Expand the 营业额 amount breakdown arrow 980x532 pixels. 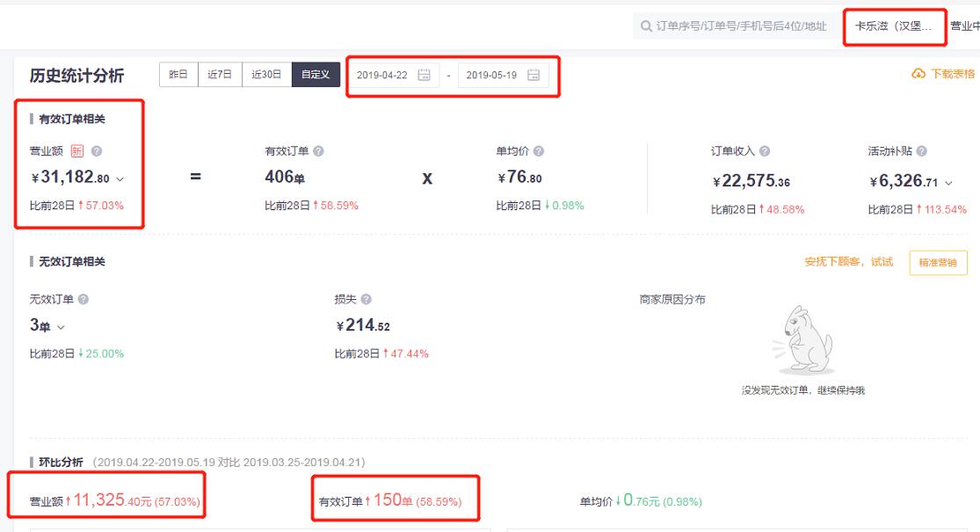tap(120, 179)
